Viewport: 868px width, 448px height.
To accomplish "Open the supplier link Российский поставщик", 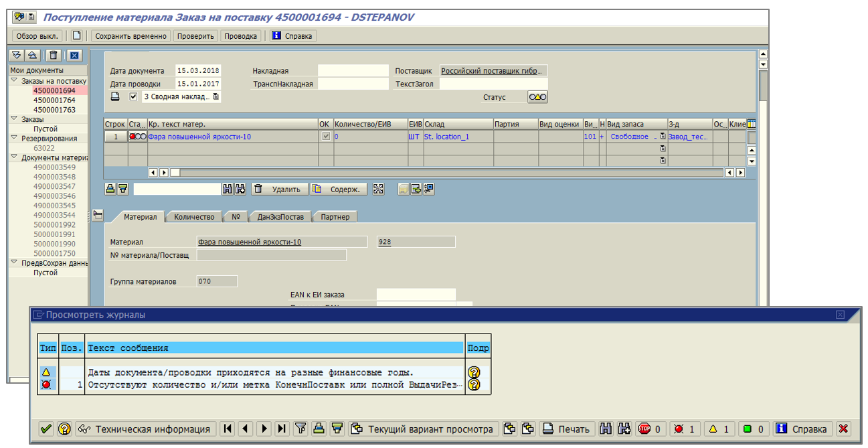I will pyautogui.click(x=494, y=71).
